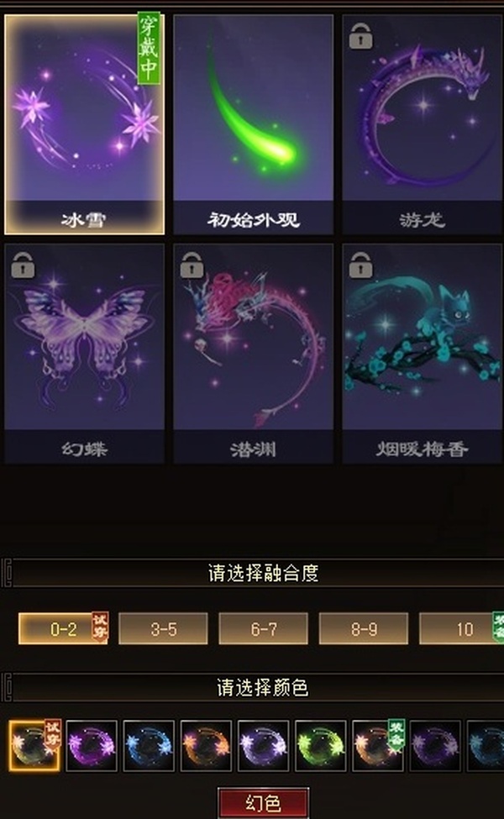Pick the blue ring color swatch
This screenshot has height=819, width=504.
[149, 745]
